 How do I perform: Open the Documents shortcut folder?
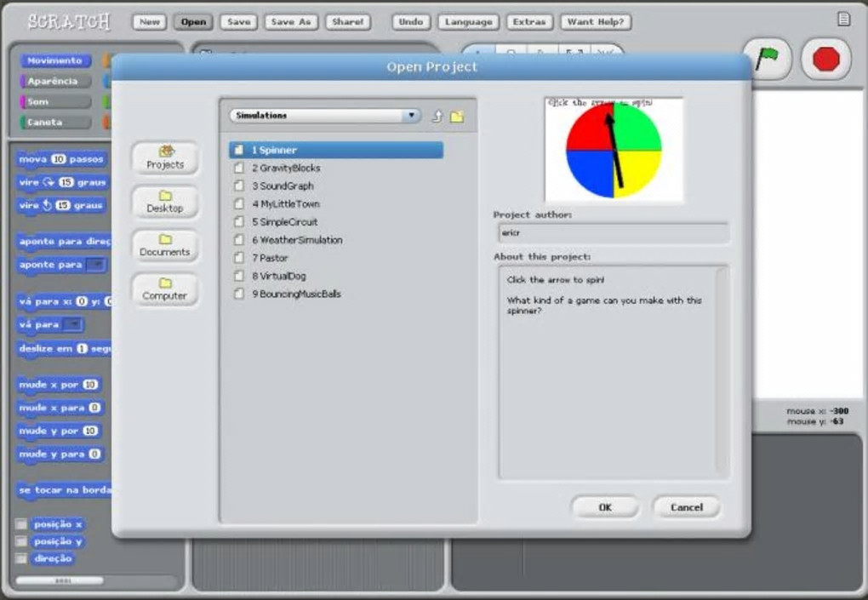[165, 246]
